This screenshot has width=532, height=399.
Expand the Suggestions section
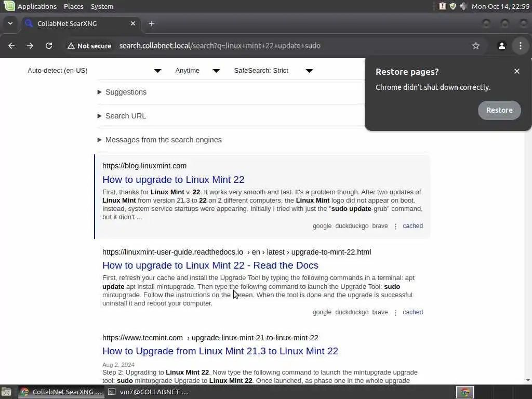pos(122,92)
